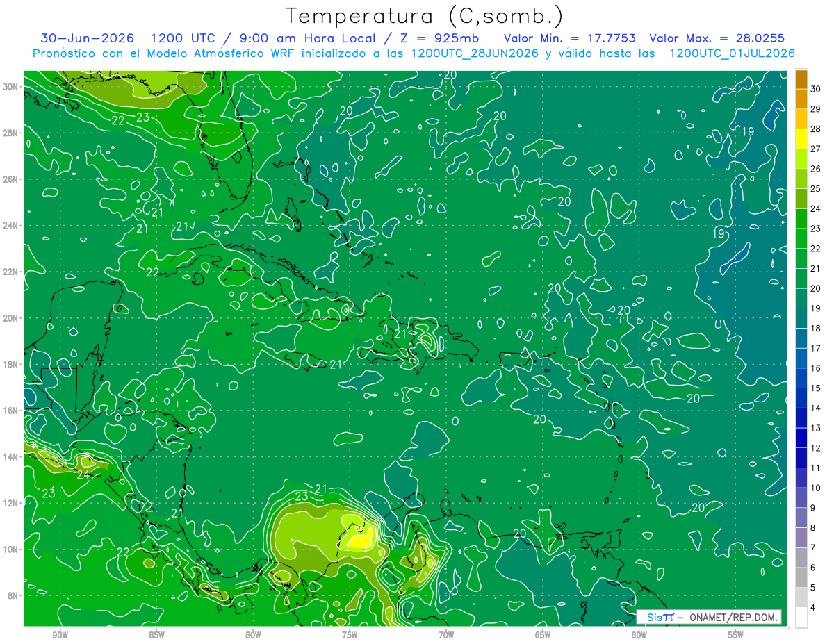834x644 pixels.
Task: Click the longitude label "80W"
Action: click(253, 635)
